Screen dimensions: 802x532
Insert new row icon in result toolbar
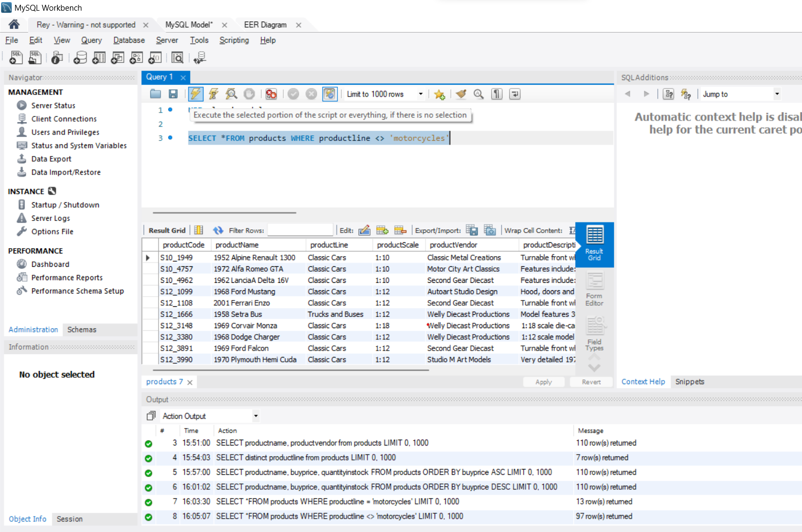(382, 230)
